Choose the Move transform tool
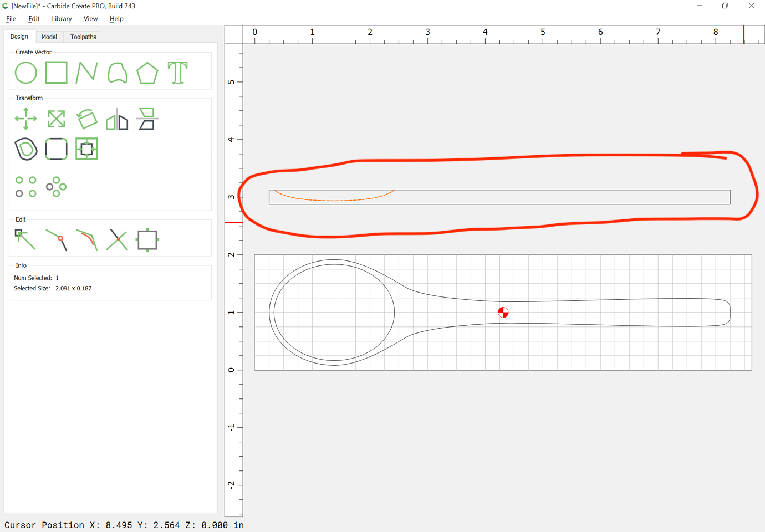This screenshot has width=765, height=532. point(26,119)
